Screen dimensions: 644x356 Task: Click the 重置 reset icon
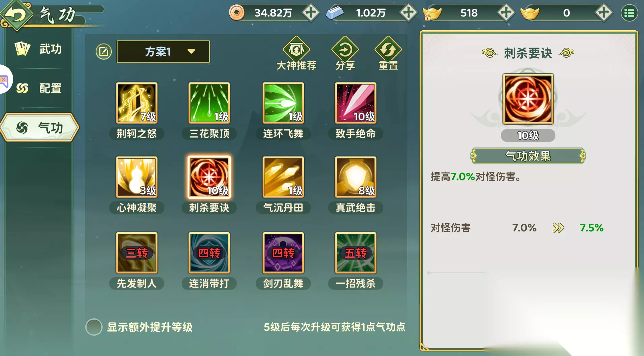tap(388, 50)
